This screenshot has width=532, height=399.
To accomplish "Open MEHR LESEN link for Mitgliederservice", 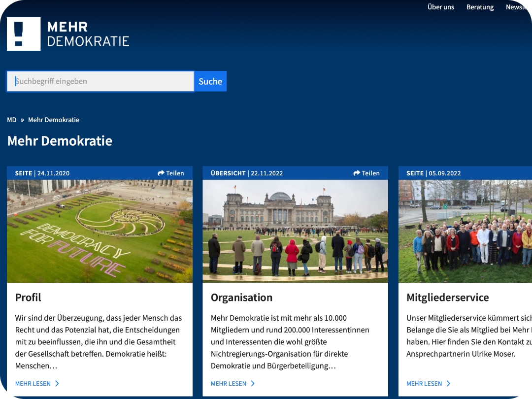I will 425,383.
